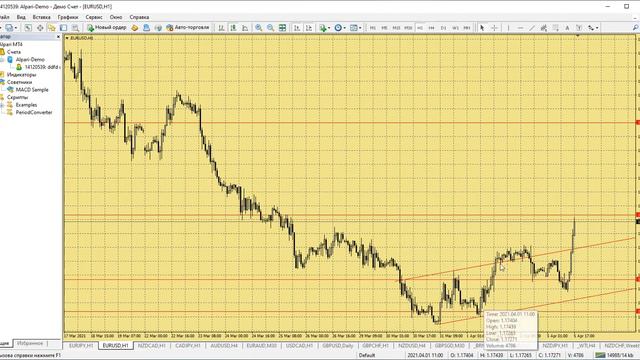Switch chart to M30 timeframe
640x360 pixels.
(408, 28)
